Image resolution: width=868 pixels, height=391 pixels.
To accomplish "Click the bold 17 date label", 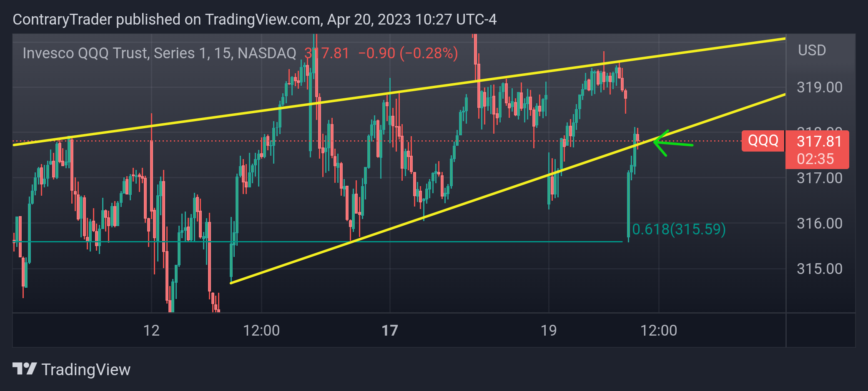I will (x=390, y=331).
